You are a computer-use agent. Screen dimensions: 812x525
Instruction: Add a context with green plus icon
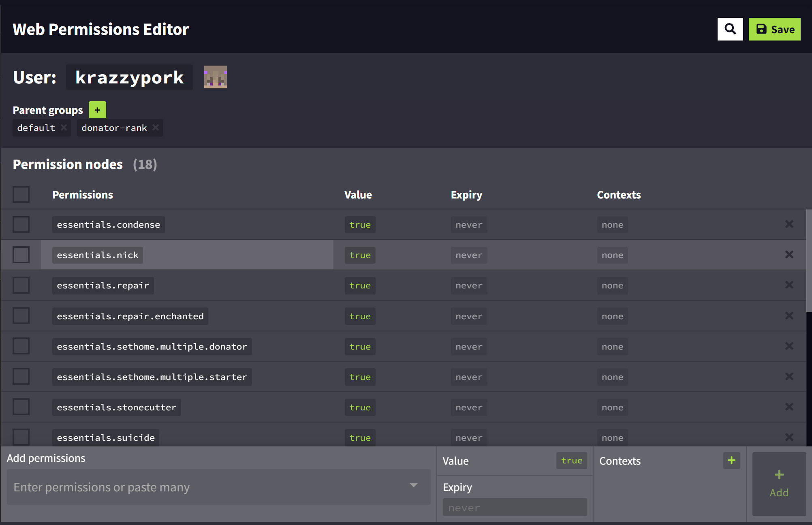[x=731, y=461]
